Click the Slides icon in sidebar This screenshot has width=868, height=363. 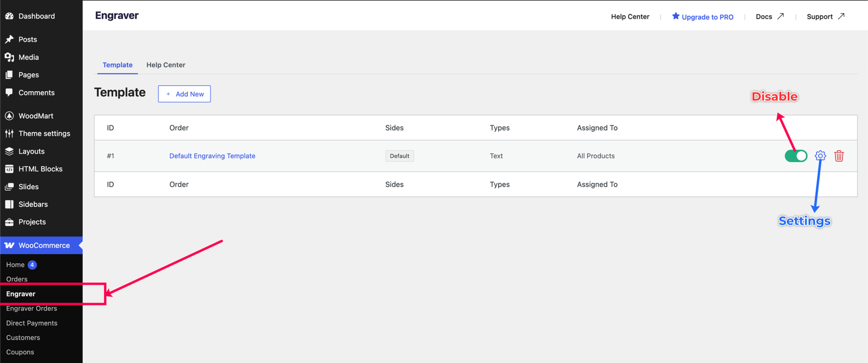coord(9,187)
